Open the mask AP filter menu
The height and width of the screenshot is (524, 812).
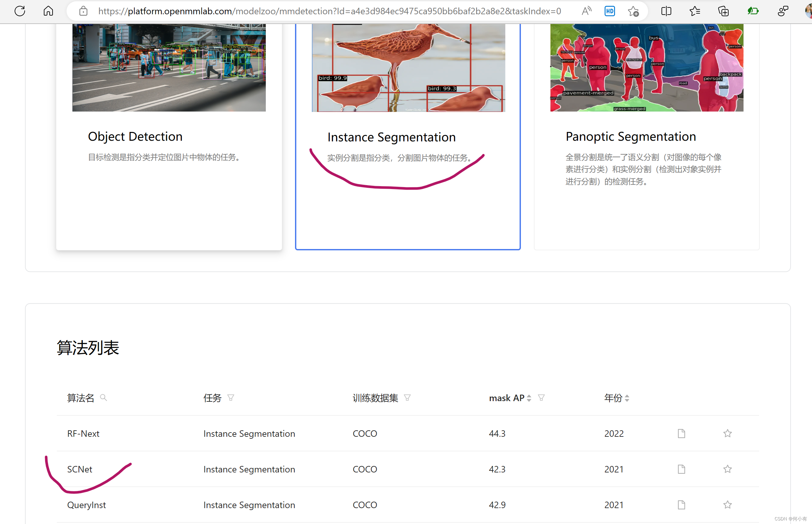541,398
